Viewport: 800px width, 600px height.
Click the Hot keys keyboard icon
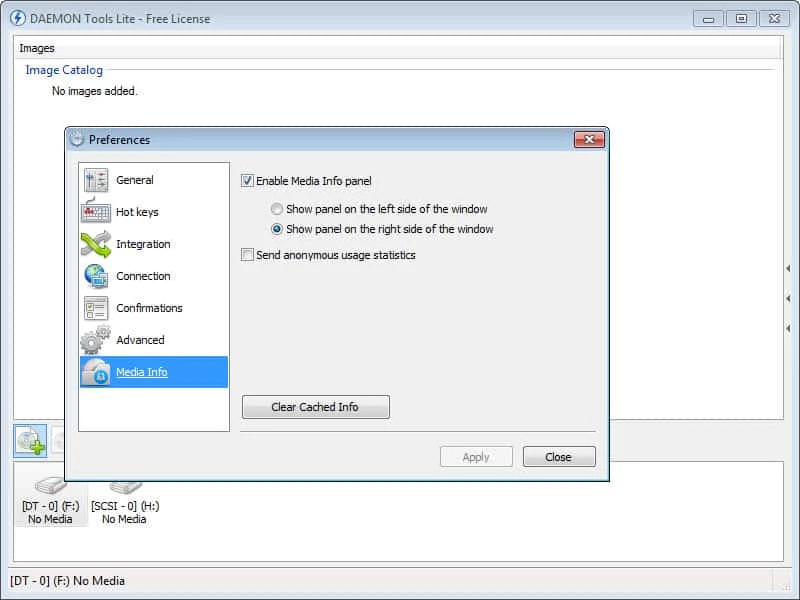click(96, 212)
